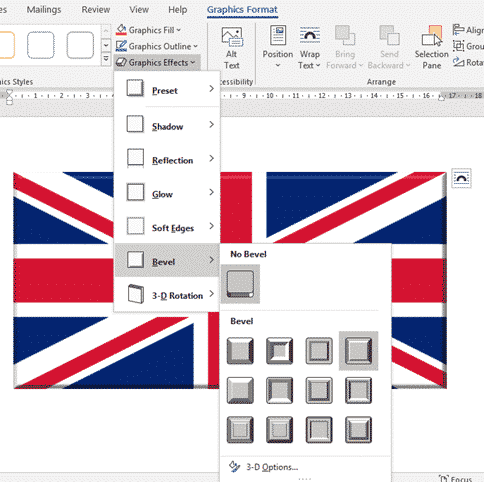
Task: Open Send Backward dropdown arrow
Action: 408,65
